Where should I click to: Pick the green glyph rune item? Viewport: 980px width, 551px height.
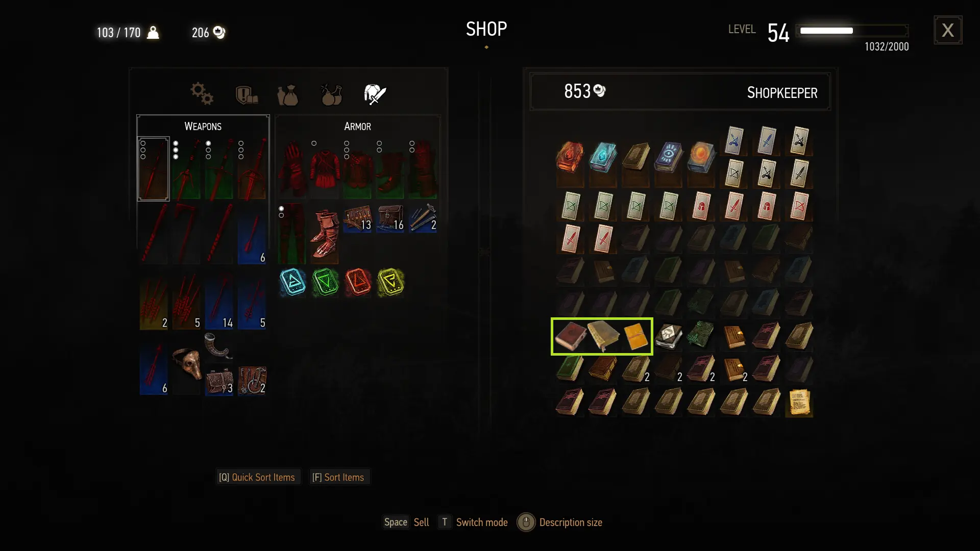[x=326, y=282]
